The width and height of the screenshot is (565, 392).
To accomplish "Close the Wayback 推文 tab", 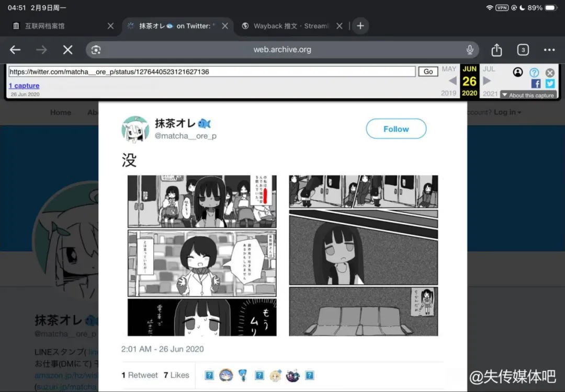I will [x=340, y=26].
